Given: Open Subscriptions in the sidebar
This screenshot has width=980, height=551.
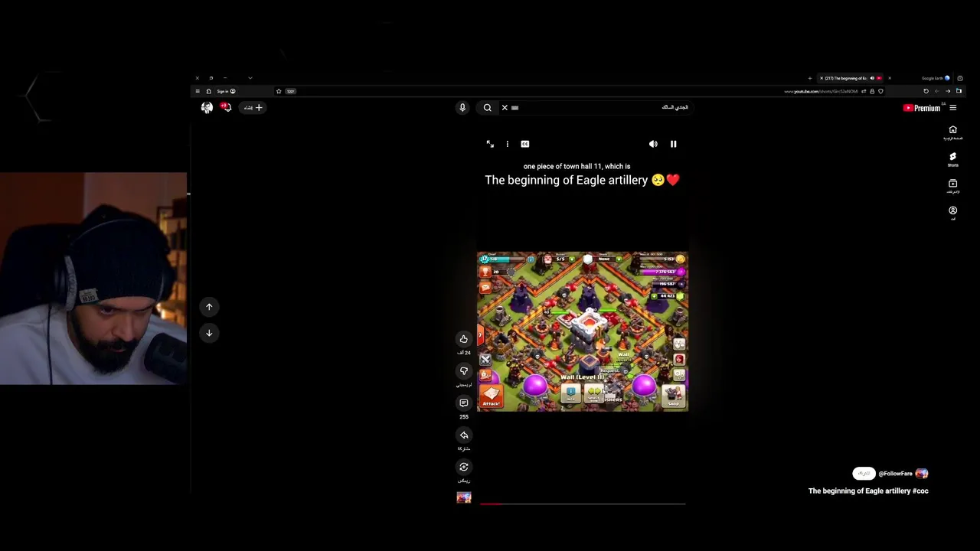Looking at the screenshot, I should [952, 186].
